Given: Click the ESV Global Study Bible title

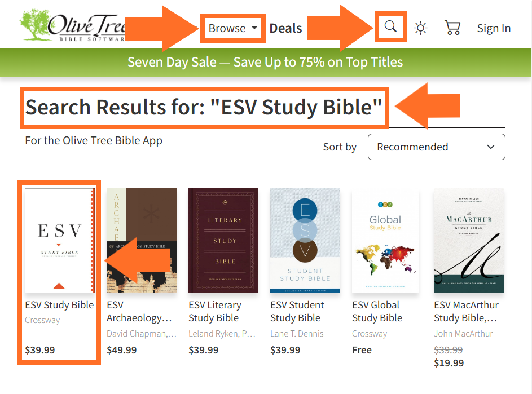Looking at the screenshot, I should [x=377, y=311].
